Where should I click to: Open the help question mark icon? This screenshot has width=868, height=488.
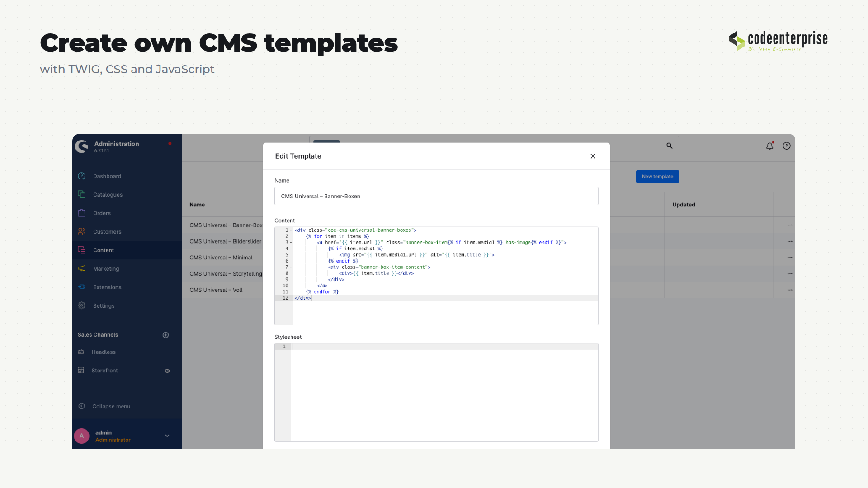coord(787,146)
